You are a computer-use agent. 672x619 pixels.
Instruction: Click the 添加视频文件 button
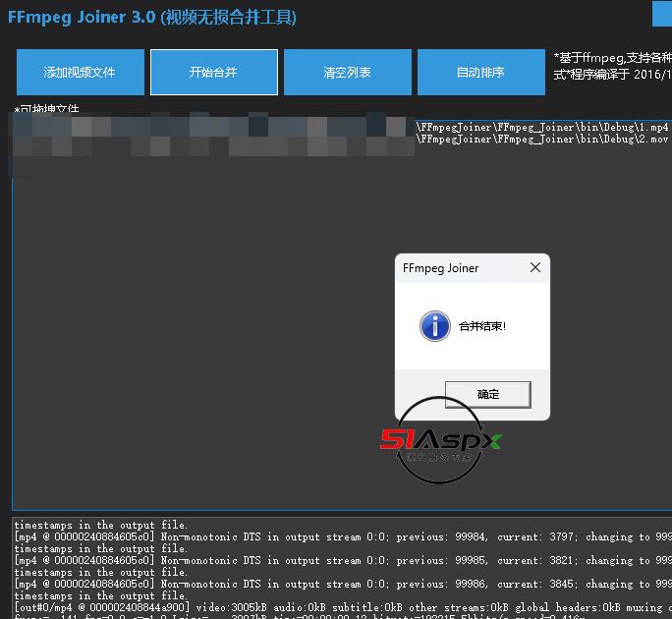[x=81, y=72]
